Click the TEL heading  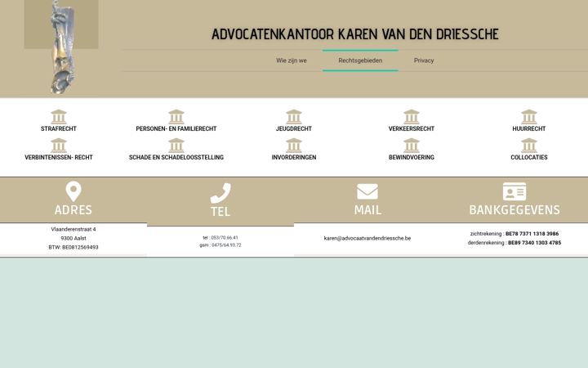(220, 212)
